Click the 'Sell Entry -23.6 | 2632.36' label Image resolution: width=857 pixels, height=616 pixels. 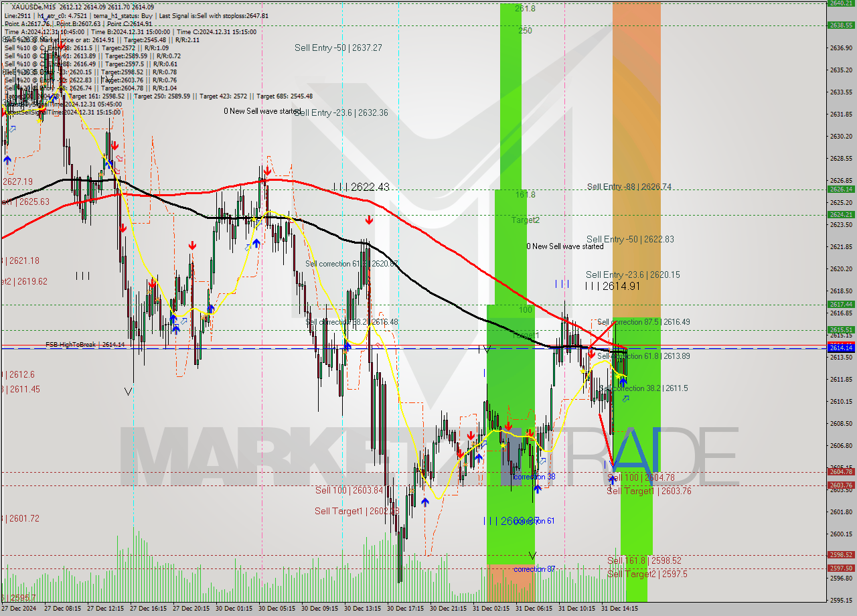(x=341, y=112)
